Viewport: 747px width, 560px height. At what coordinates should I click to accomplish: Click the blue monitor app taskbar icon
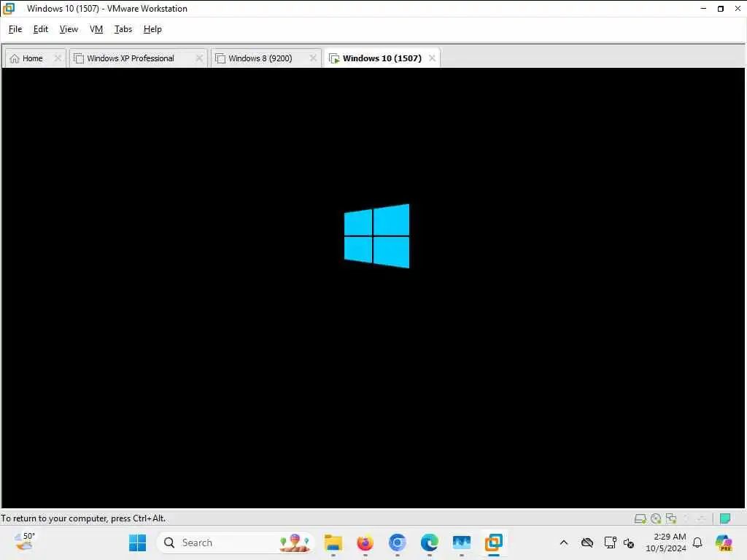pos(462,542)
